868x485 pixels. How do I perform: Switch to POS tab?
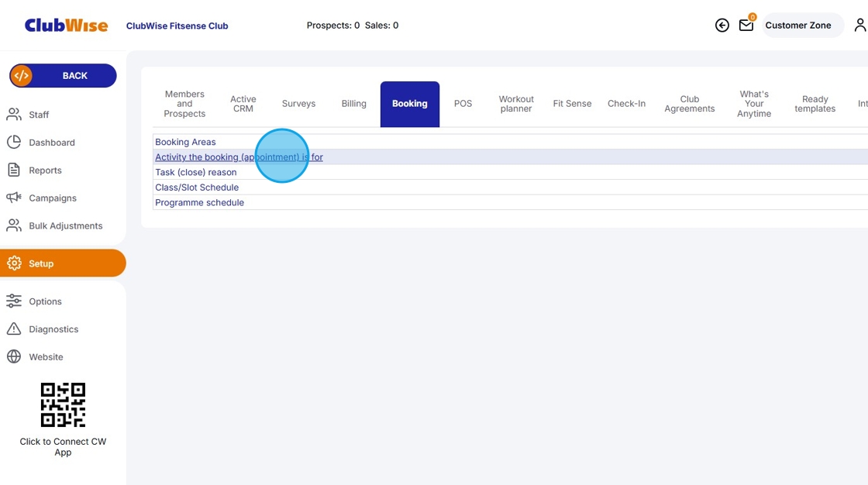pyautogui.click(x=463, y=104)
